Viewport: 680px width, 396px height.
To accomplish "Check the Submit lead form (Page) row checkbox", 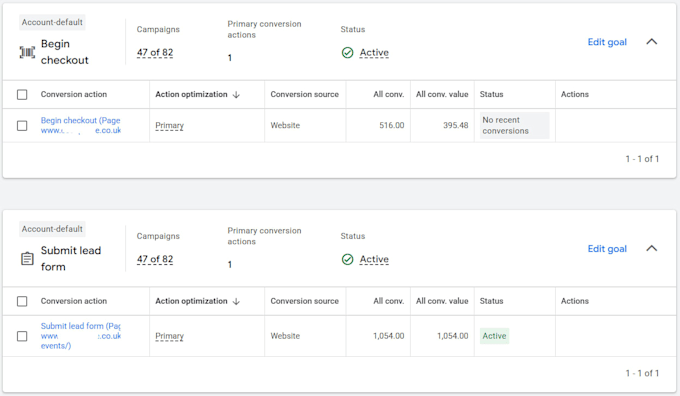I will (x=22, y=336).
